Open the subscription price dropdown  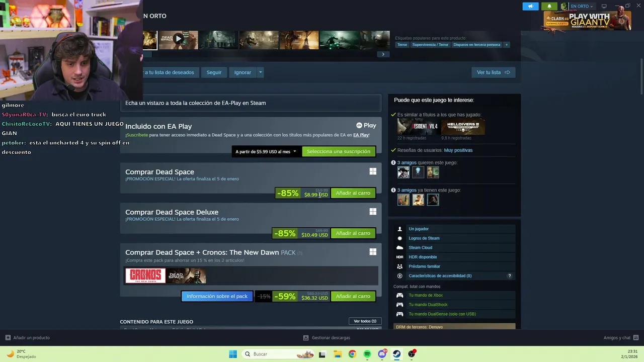click(x=266, y=151)
